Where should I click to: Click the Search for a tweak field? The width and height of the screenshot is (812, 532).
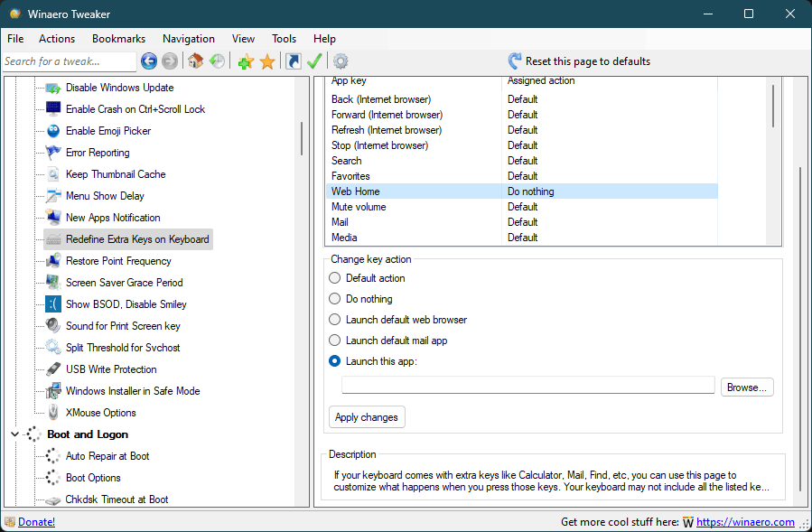pyautogui.click(x=70, y=61)
